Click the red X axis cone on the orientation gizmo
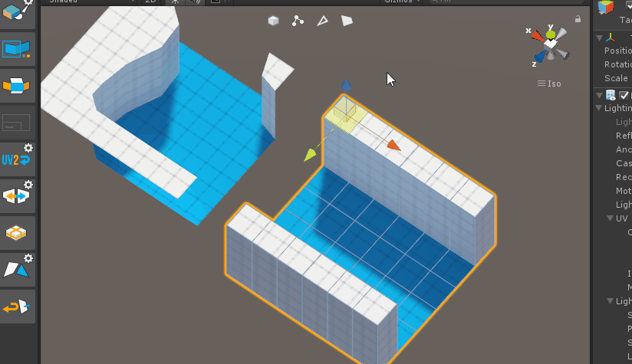The width and height of the screenshot is (632, 364). click(x=537, y=36)
